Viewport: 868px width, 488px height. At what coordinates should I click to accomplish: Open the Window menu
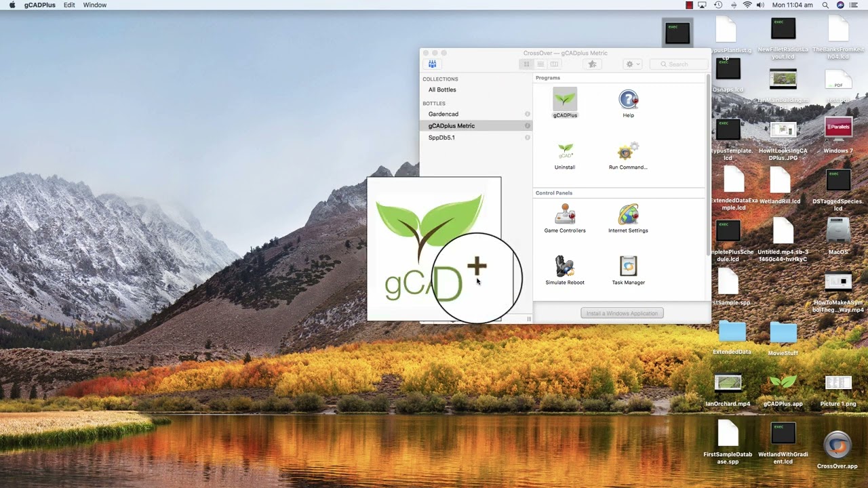pyautogui.click(x=95, y=5)
